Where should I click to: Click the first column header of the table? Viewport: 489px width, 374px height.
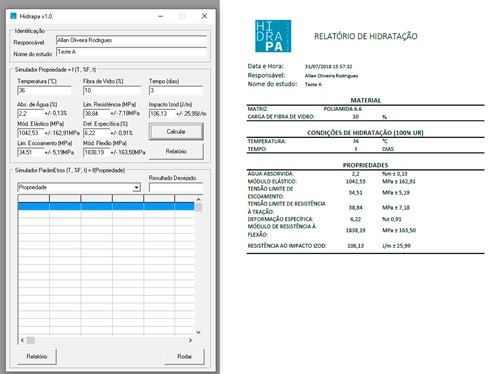coord(34,199)
